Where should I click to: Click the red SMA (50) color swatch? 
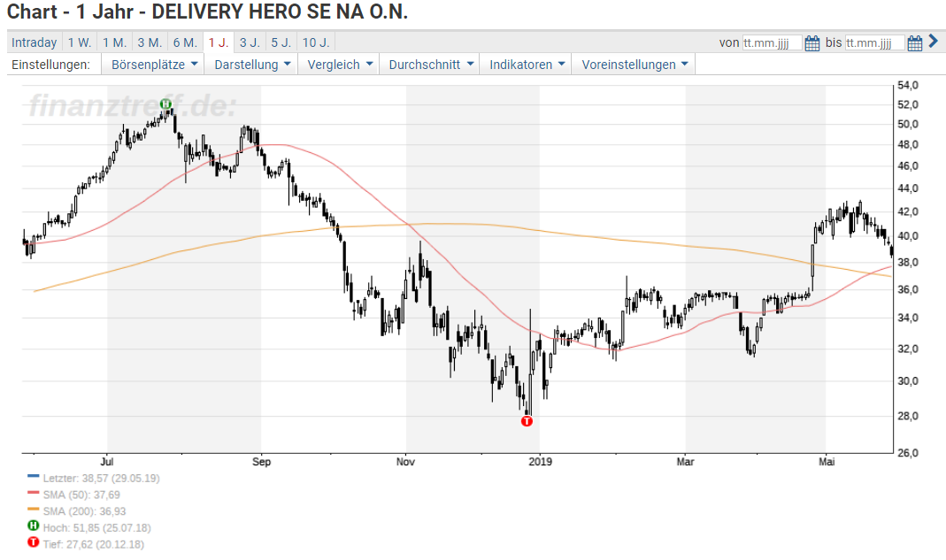pyautogui.click(x=33, y=493)
